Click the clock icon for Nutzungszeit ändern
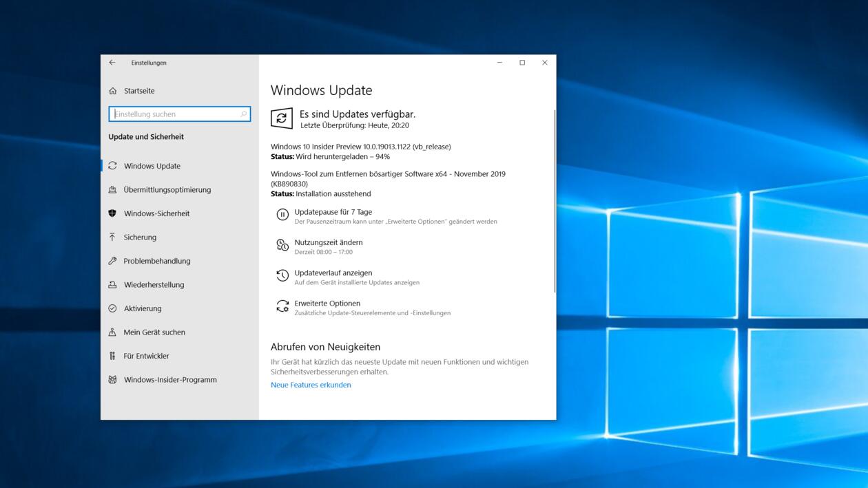This screenshot has height=488, width=868. coord(282,245)
